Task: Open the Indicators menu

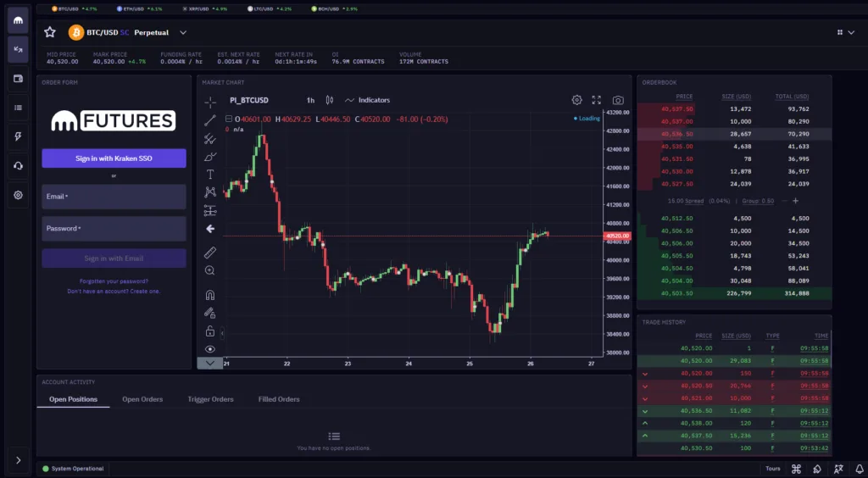Action: click(x=368, y=100)
